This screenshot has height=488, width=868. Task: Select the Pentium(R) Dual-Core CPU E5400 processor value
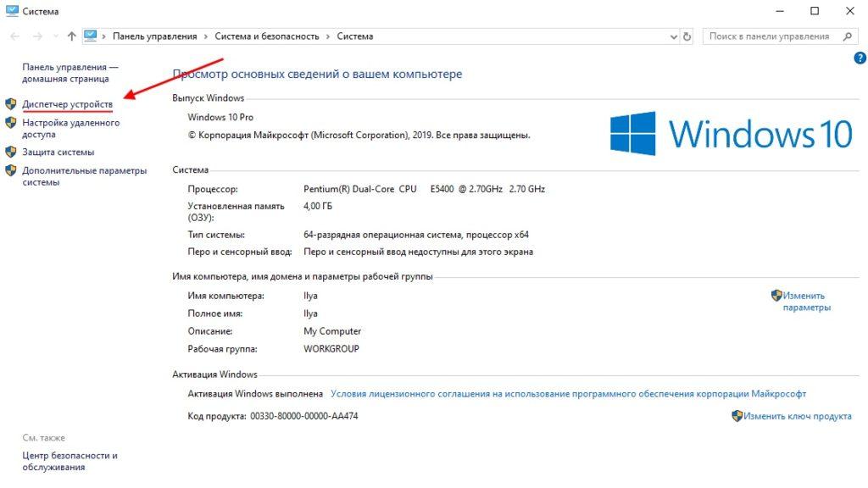click(424, 189)
